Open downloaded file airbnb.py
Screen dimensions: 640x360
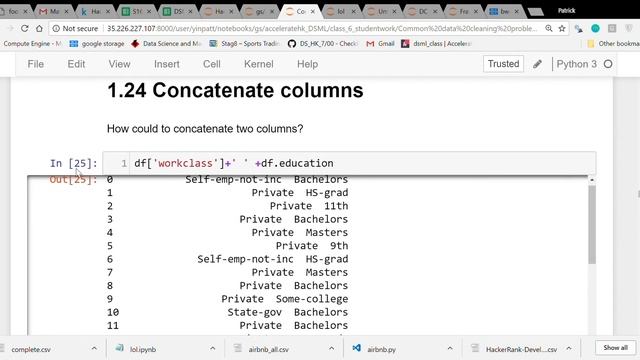pyautogui.click(x=381, y=349)
